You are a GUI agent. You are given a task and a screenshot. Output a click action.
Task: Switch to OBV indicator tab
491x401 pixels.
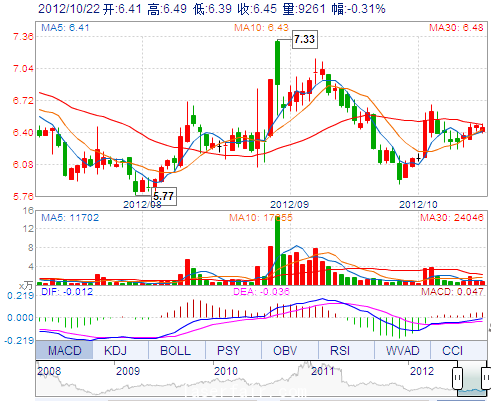pos(285,350)
